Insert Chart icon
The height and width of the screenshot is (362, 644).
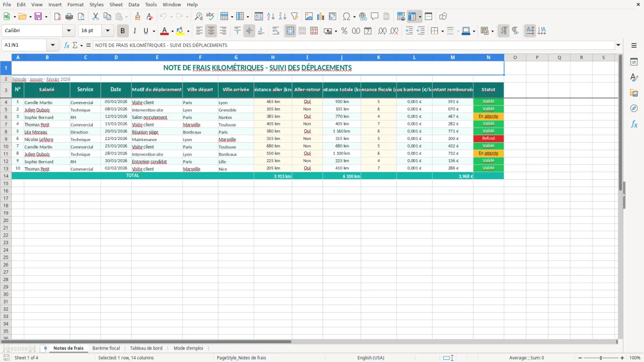click(321, 17)
